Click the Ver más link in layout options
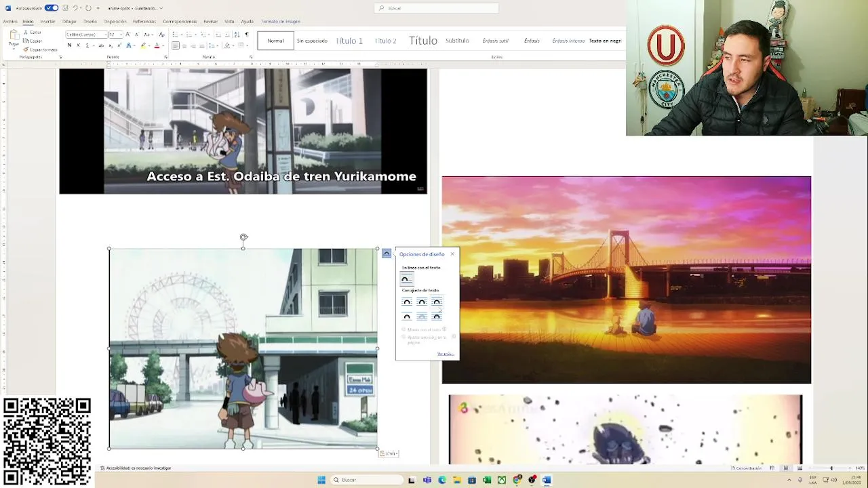Image resolution: width=868 pixels, height=488 pixels. [446, 354]
